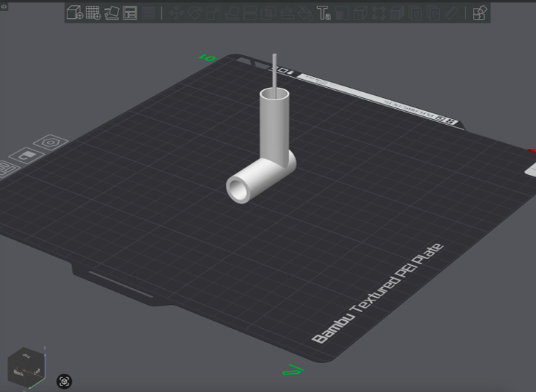This screenshot has width=536, height=392.
Task: Open plate settings hexagon gear icon
Action: (50, 143)
